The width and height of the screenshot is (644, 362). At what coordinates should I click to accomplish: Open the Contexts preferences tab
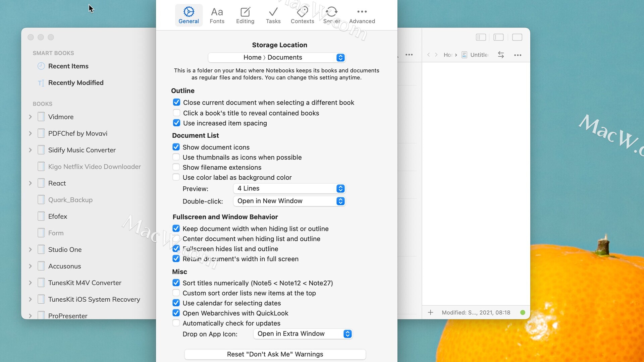[x=302, y=15]
